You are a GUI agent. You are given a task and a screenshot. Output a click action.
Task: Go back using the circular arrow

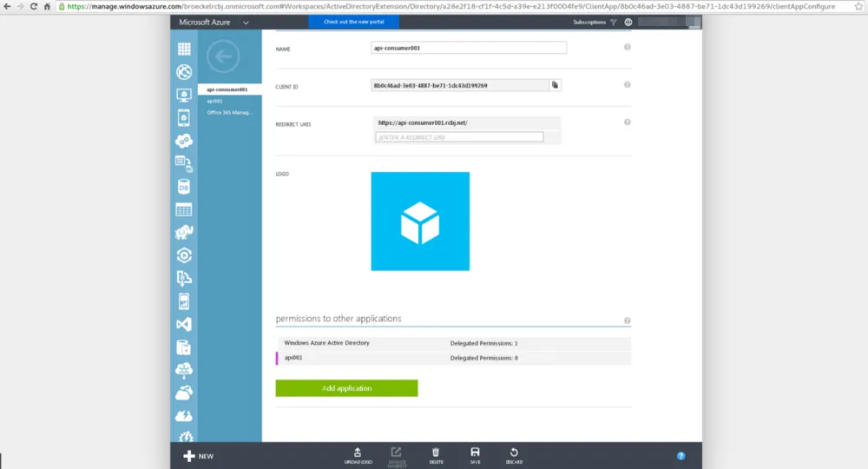coord(223,56)
